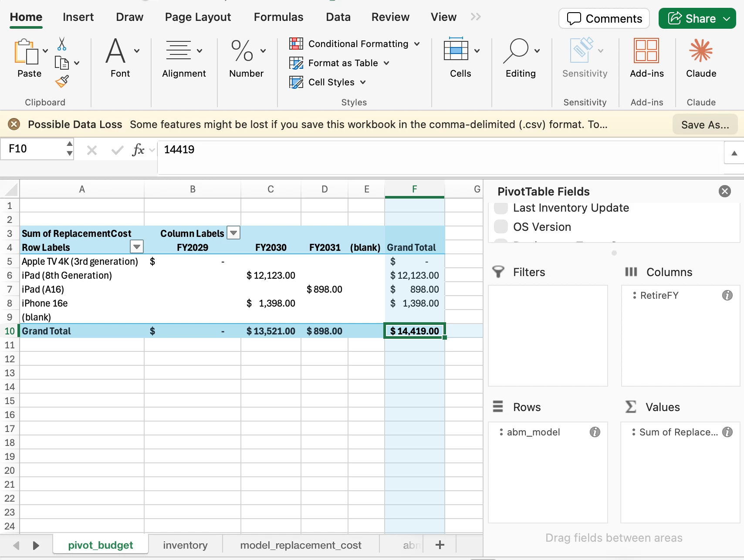Open the Editing magnifier icon
744x560 pixels.
click(516, 51)
